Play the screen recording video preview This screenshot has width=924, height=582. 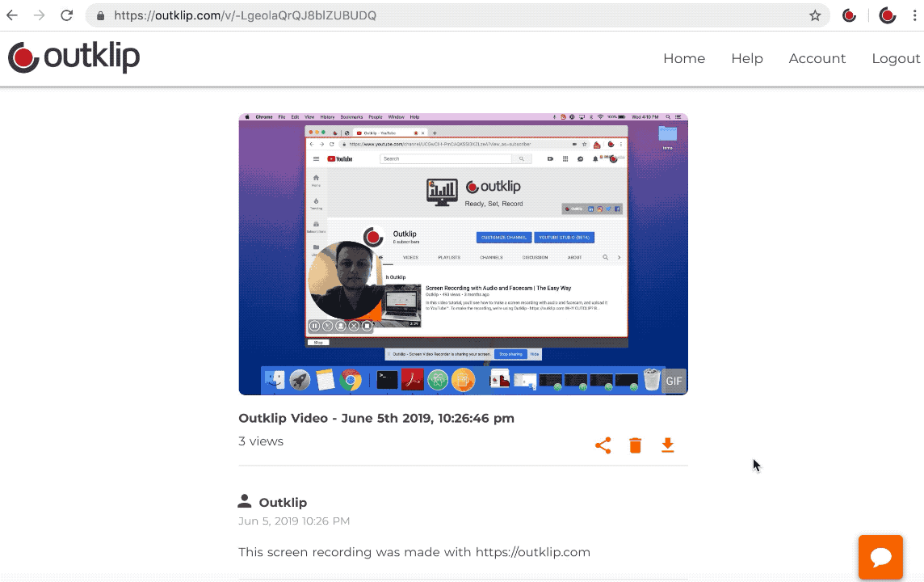pyautogui.click(x=463, y=254)
